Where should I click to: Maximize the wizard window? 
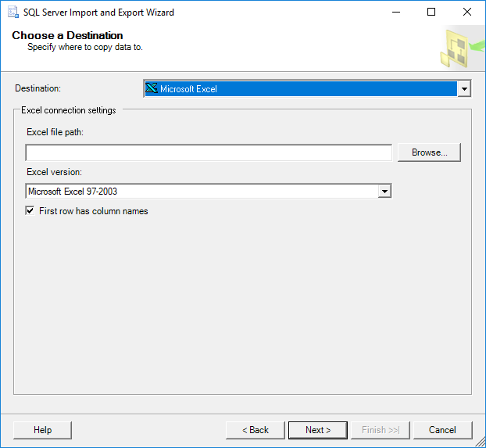pyautogui.click(x=431, y=12)
